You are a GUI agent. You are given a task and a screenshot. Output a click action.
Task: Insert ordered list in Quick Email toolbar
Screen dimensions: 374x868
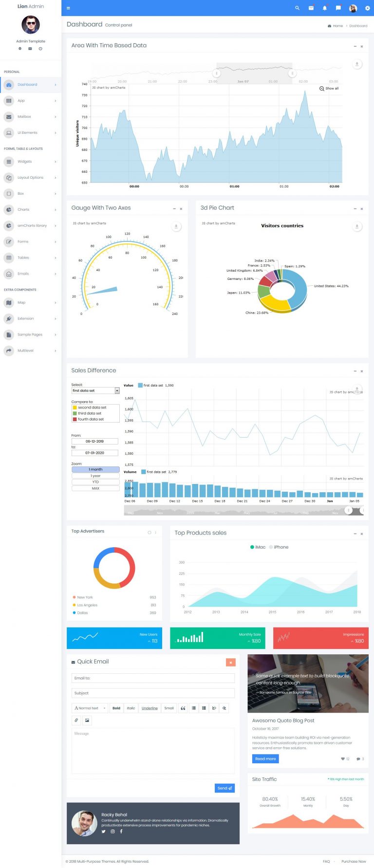pos(204,708)
